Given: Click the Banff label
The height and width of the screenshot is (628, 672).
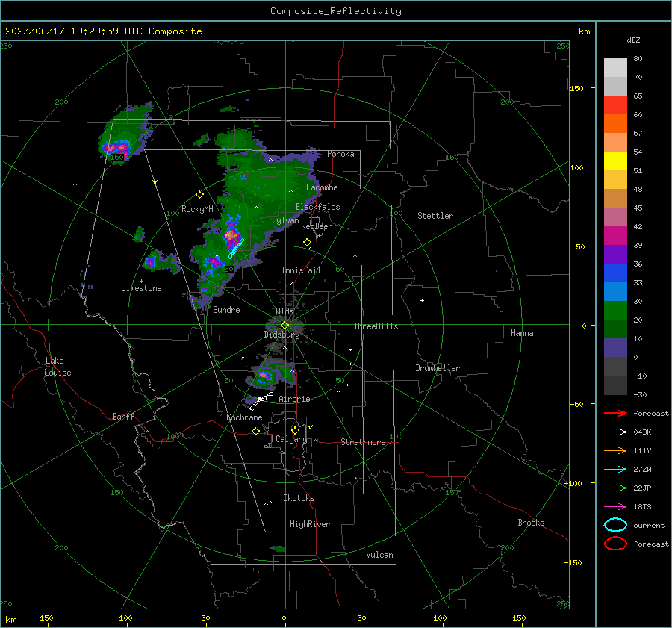Looking at the screenshot, I should point(123,416).
